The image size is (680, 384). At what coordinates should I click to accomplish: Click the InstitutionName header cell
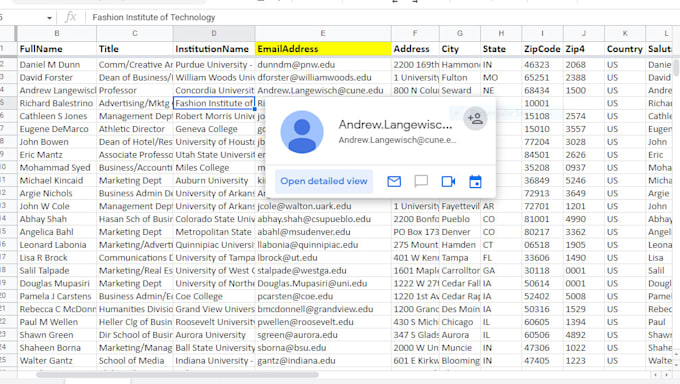tap(214, 49)
